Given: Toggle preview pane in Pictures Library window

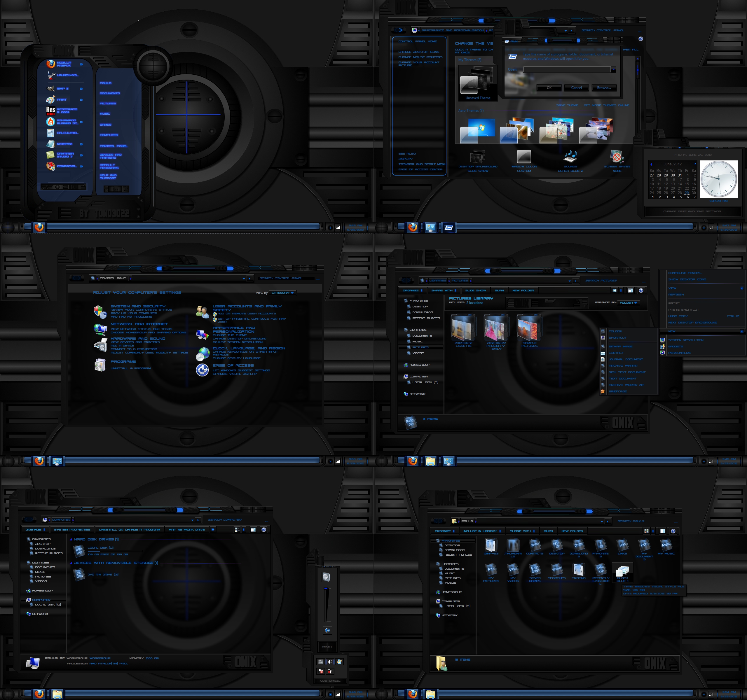Looking at the screenshot, I should [x=630, y=290].
